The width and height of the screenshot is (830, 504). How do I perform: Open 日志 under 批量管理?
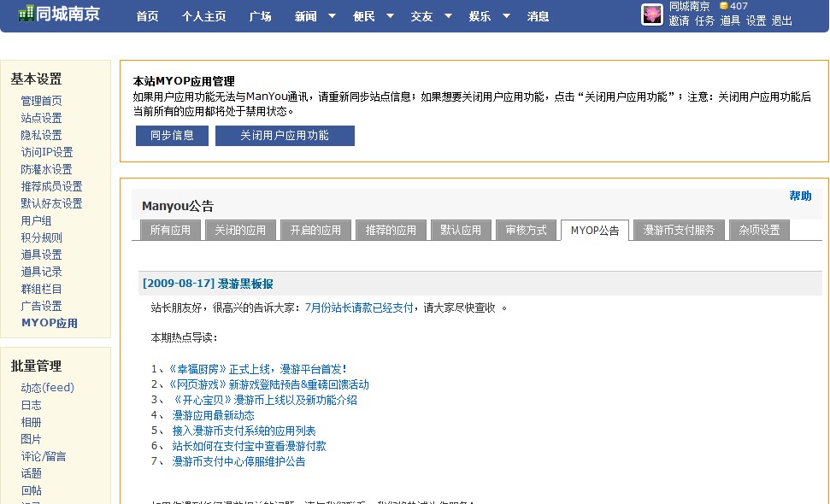pyautogui.click(x=32, y=405)
